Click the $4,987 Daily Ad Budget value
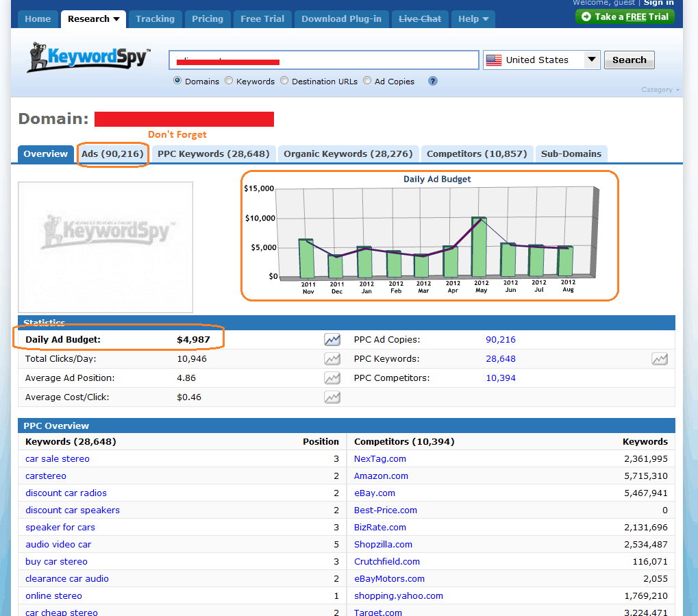The image size is (698, 616). pyautogui.click(x=193, y=340)
